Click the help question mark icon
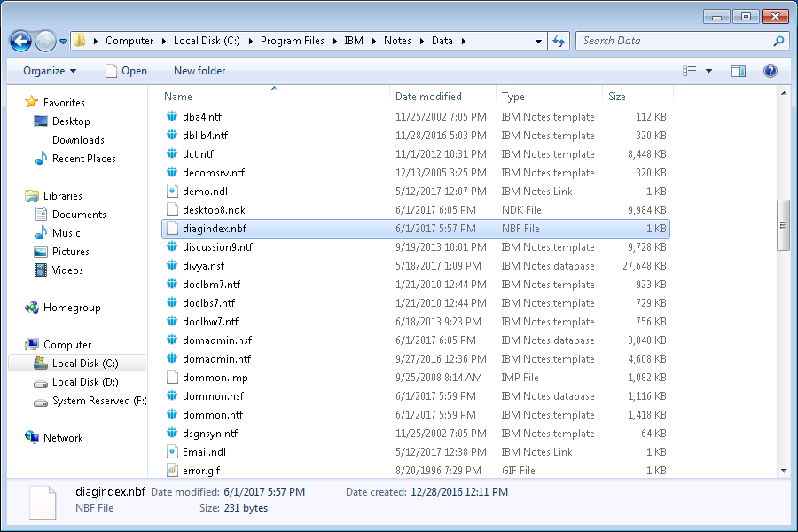This screenshot has height=532, width=798. coord(770,71)
